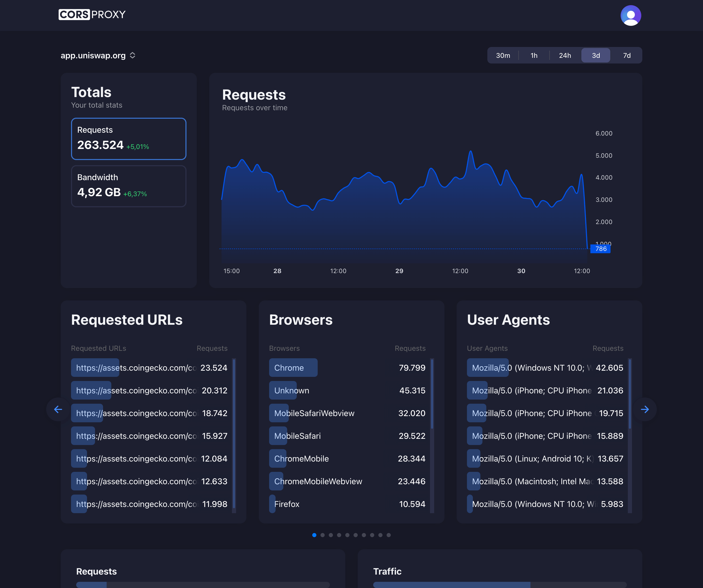Switch to the 7d time range tab
Image resolution: width=703 pixels, height=588 pixels.
pyautogui.click(x=626, y=55)
